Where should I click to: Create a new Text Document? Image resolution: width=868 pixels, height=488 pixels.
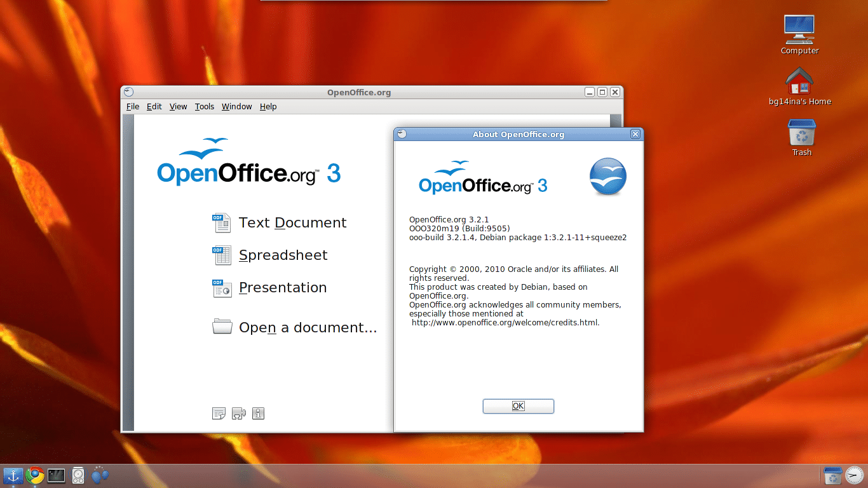pos(280,223)
